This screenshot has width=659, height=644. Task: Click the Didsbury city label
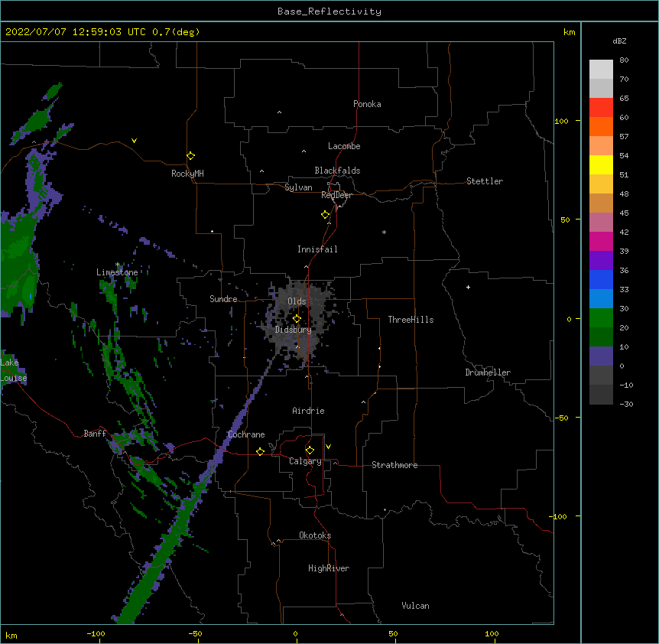pyautogui.click(x=294, y=330)
